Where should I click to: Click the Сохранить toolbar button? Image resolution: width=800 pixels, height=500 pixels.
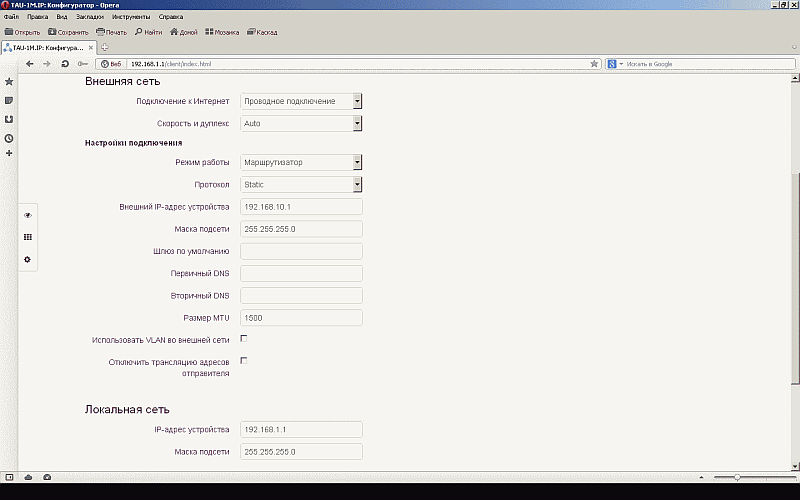[x=68, y=32]
